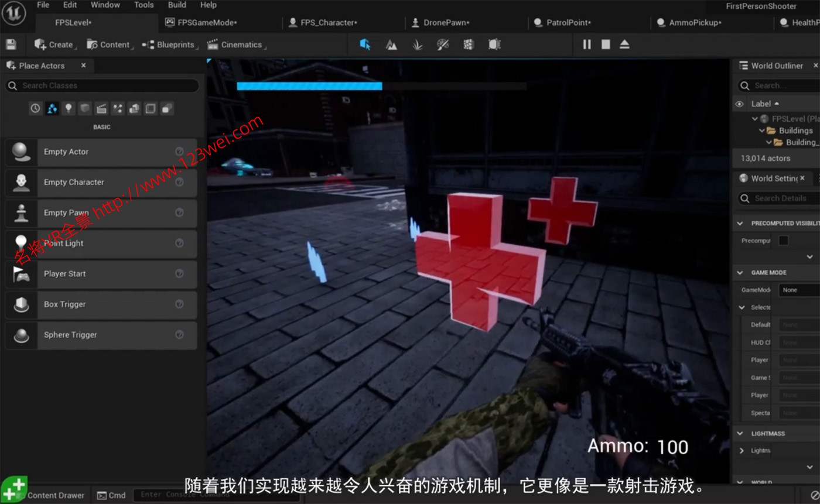The height and width of the screenshot is (504, 820).
Task: Toggle the Basic shapes category in Place Actors
Action: pos(52,108)
